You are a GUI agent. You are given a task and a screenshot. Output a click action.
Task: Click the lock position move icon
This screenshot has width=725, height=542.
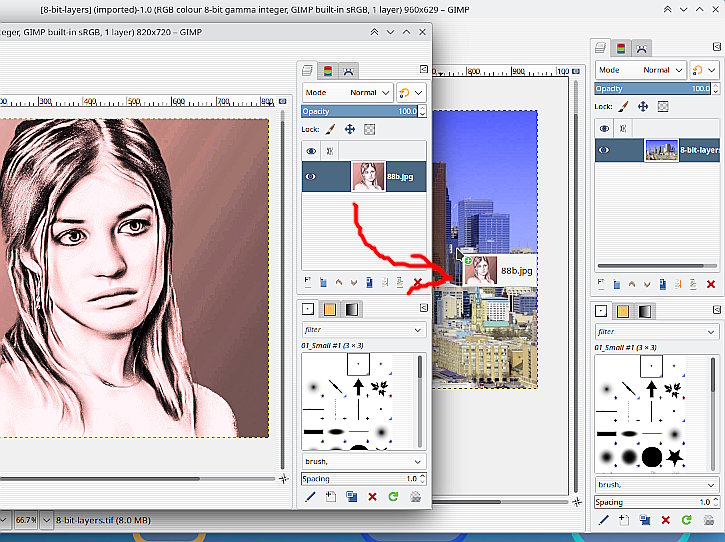pos(350,129)
